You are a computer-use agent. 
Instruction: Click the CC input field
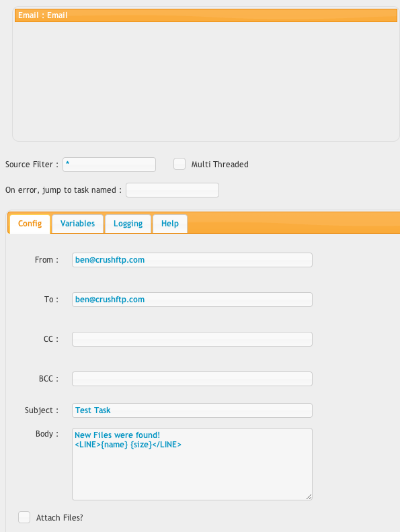[x=192, y=339]
